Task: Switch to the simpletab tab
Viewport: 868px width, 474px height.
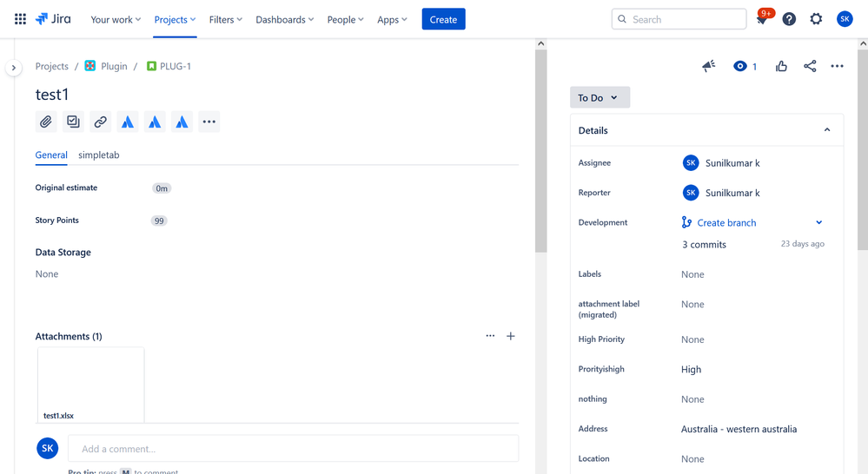Action: point(98,155)
